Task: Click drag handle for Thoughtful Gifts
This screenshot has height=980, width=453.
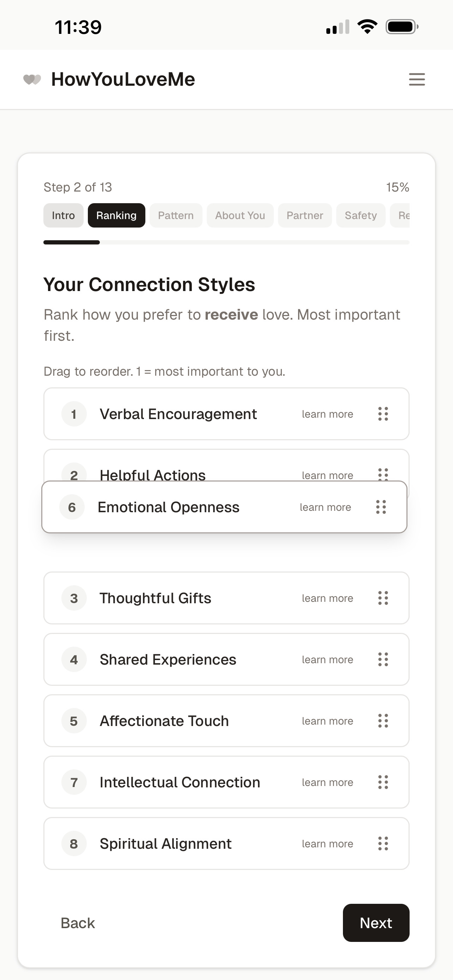Action: [383, 598]
